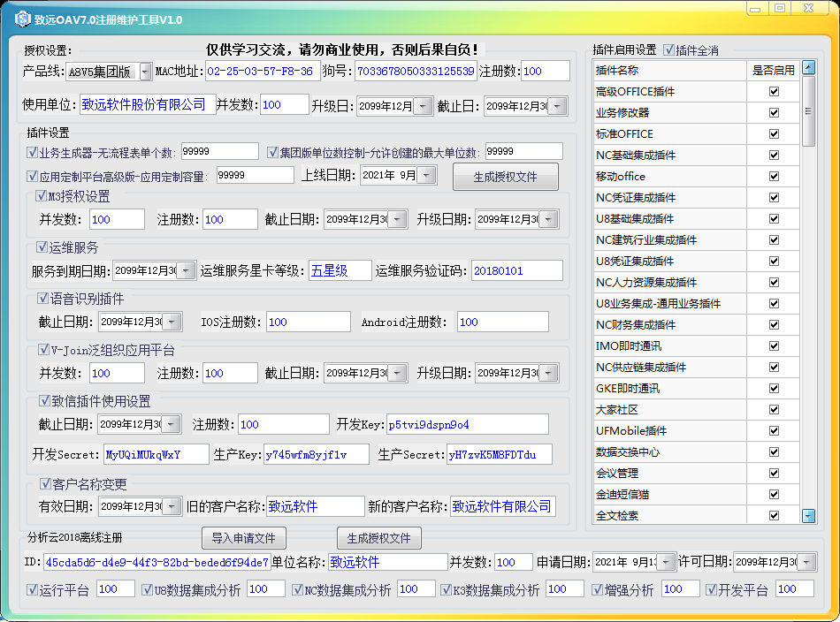Open the 申请日期 date dropdown
The width and height of the screenshot is (840, 622).
click(666, 562)
